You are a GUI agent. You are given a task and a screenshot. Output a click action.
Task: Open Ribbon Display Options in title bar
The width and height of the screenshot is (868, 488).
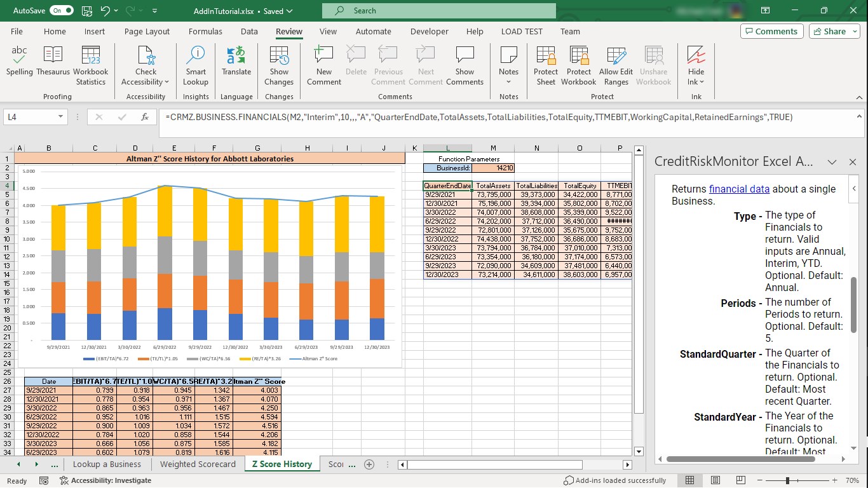coord(765,11)
